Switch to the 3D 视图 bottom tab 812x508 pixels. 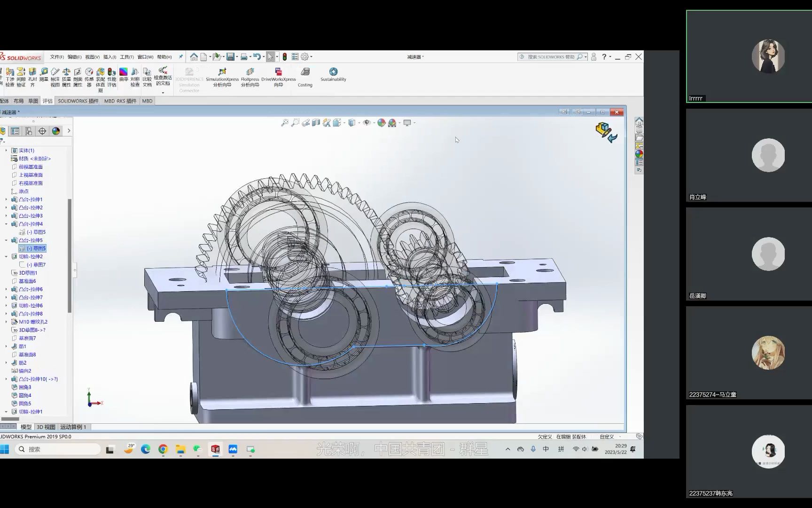(46, 427)
